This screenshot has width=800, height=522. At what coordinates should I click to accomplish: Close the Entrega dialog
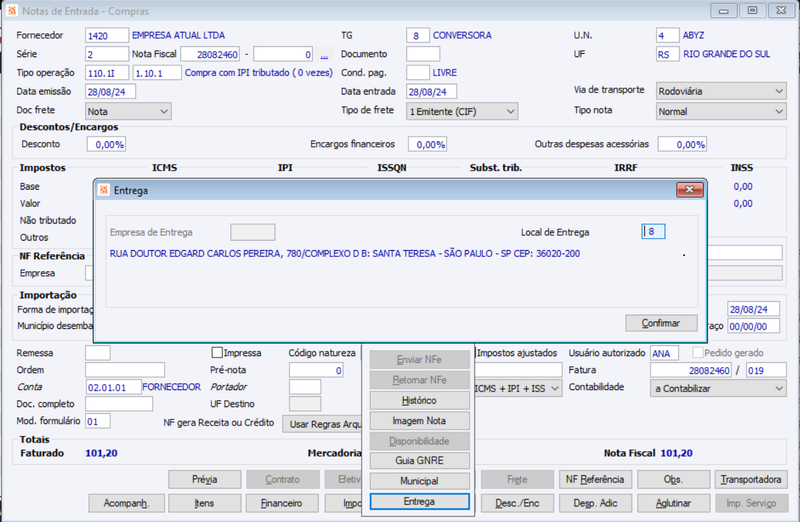(690, 190)
